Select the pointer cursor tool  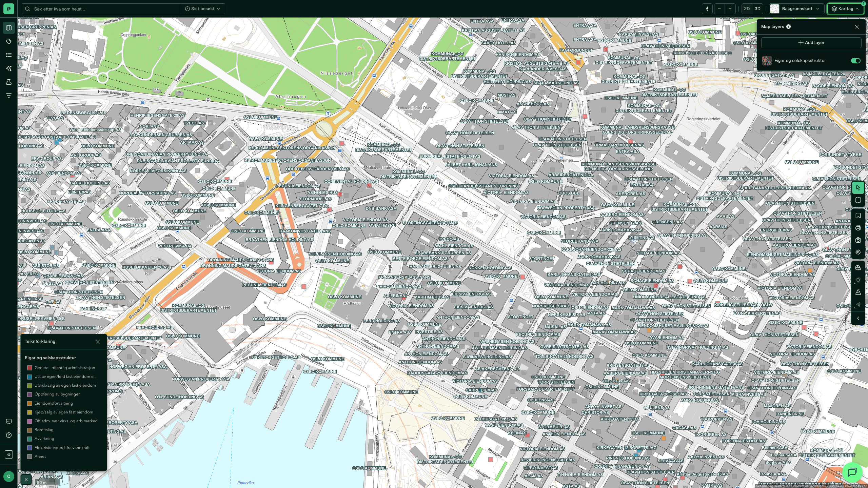858,188
